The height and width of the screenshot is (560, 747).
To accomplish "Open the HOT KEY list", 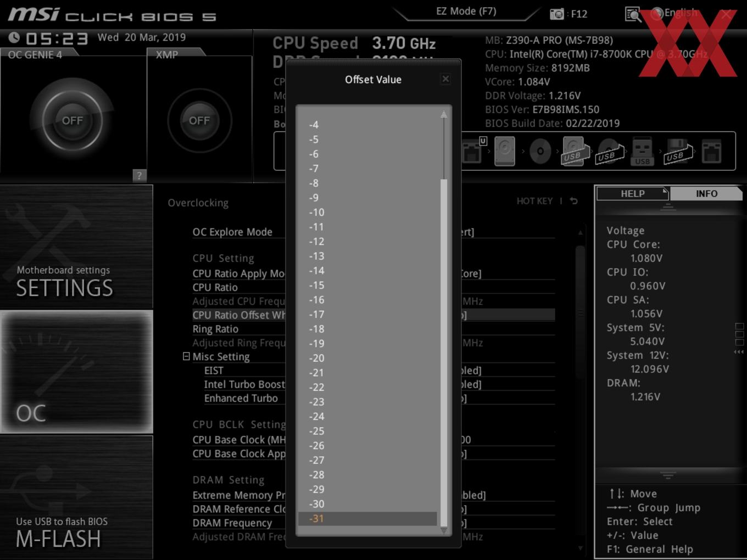I will 534,201.
